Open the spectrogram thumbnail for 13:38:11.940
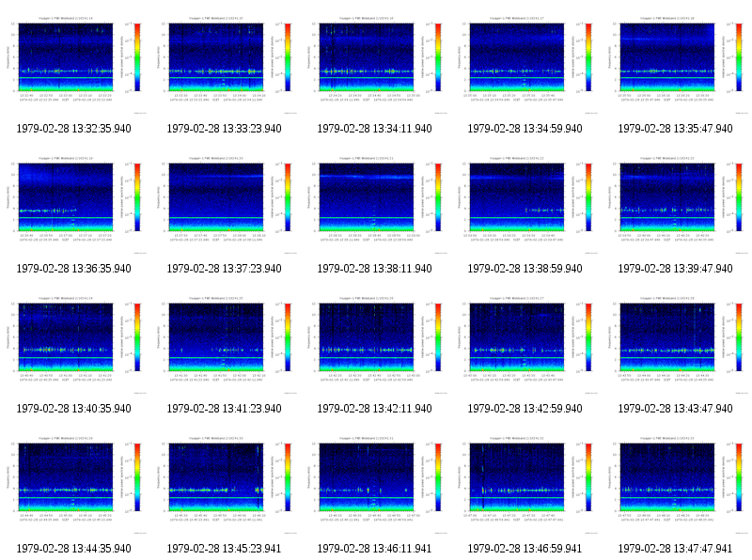This screenshot has width=752, height=560. point(374,205)
